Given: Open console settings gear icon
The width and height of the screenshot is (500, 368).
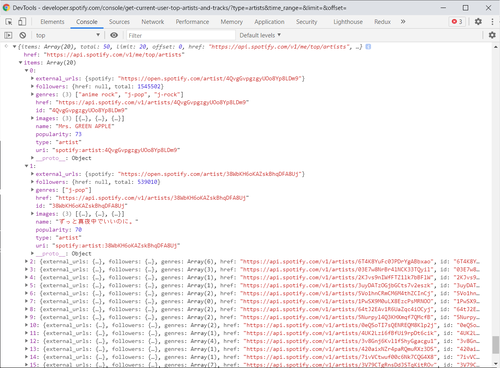Looking at the screenshot, I should (492, 35).
